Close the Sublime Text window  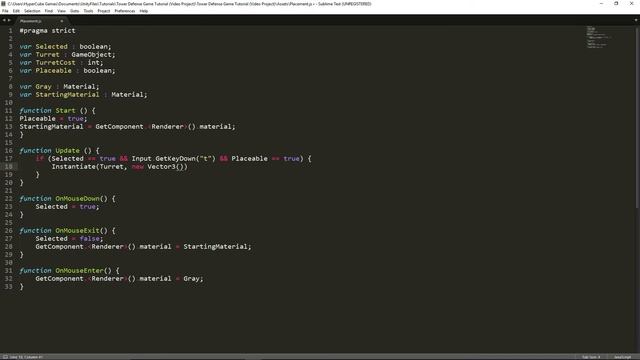631,4
